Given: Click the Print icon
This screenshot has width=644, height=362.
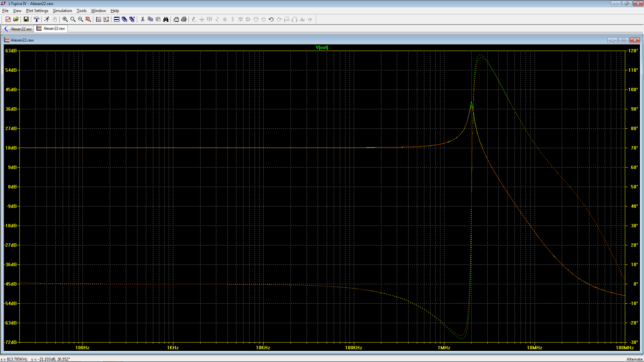Looking at the screenshot, I should click(x=184, y=19).
